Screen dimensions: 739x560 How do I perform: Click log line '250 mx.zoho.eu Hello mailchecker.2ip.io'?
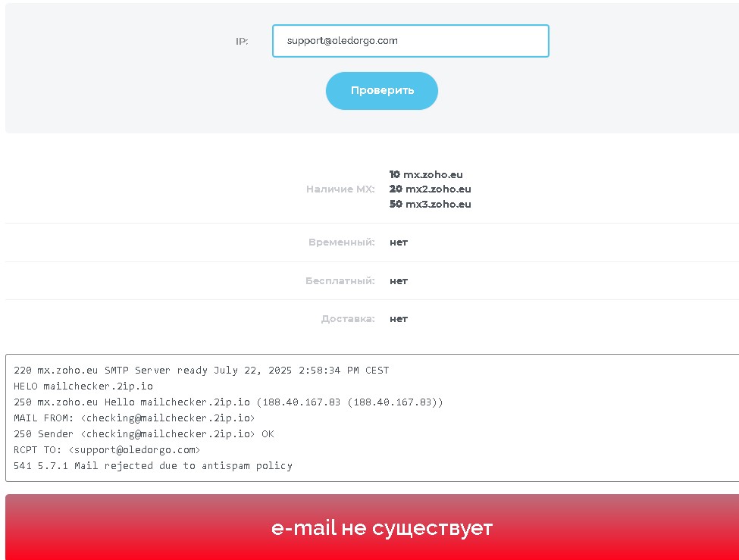pyautogui.click(x=228, y=402)
